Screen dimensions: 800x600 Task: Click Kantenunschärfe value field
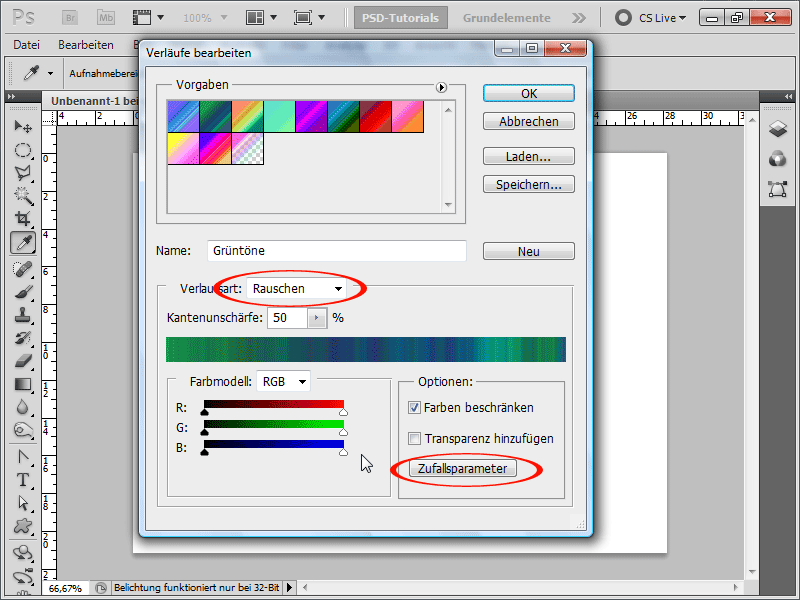coord(287,318)
